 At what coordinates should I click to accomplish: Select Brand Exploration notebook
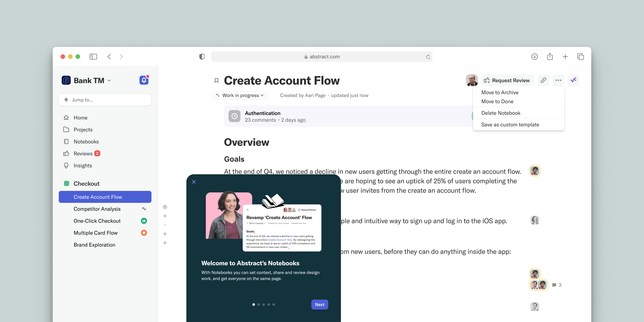point(95,245)
